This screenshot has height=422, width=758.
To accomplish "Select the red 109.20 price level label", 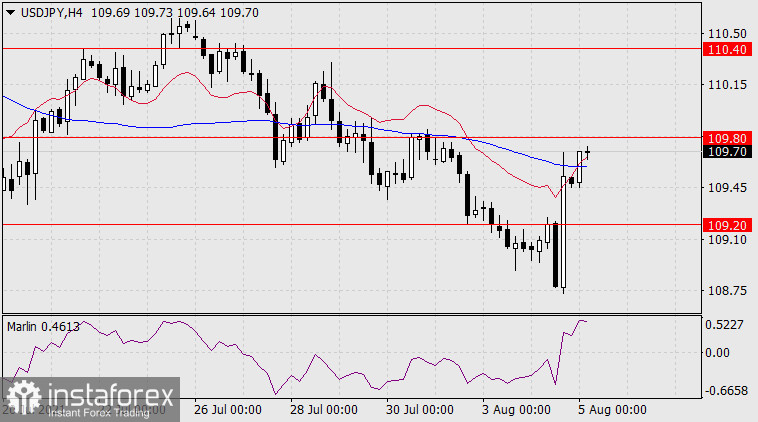I will tap(728, 225).
